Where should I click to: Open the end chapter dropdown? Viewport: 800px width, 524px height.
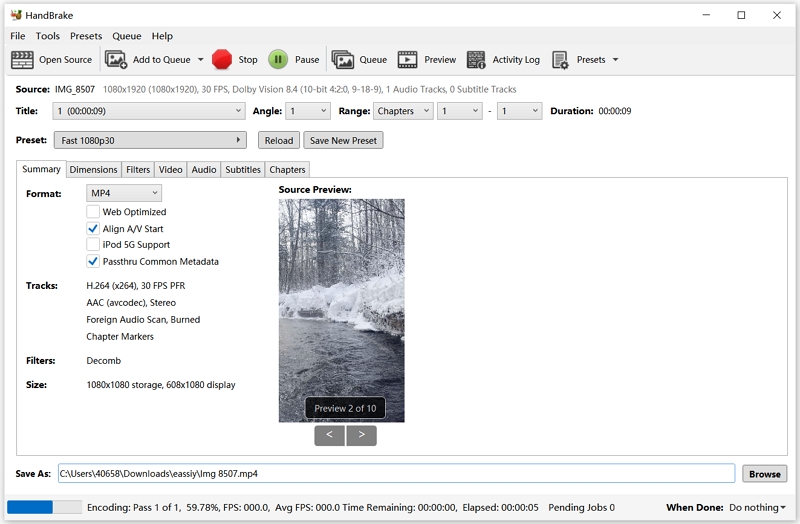tap(519, 111)
